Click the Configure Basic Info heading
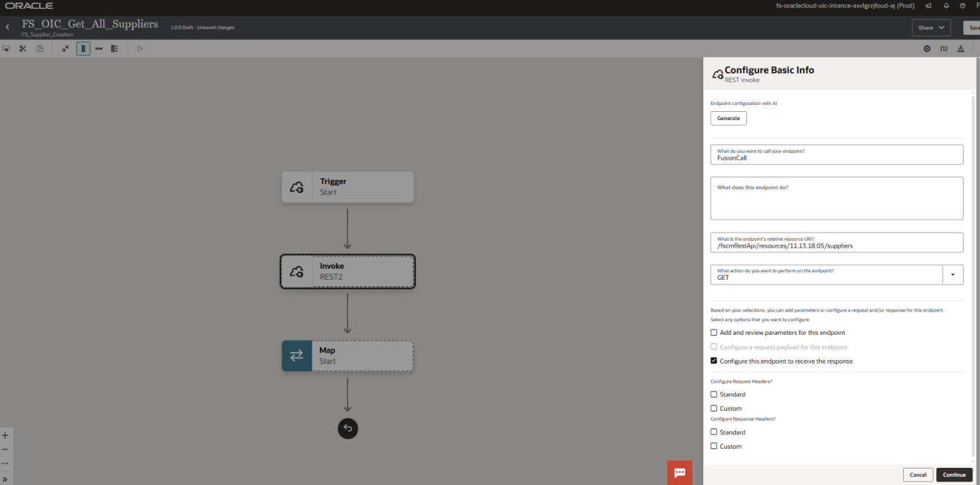 pyautogui.click(x=769, y=70)
